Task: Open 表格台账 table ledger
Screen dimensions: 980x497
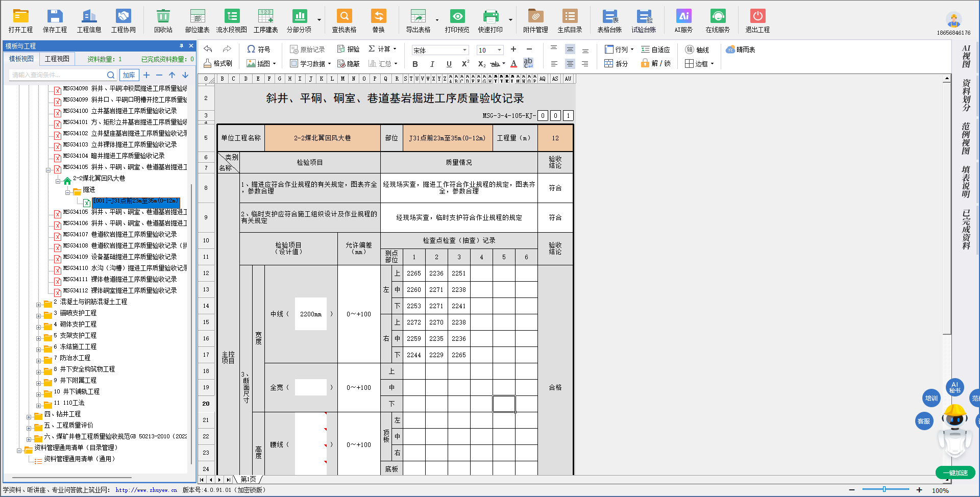Action: coord(609,21)
